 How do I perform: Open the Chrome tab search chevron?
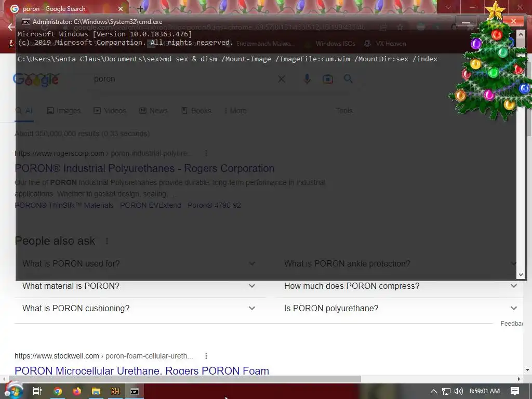pos(448,7)
